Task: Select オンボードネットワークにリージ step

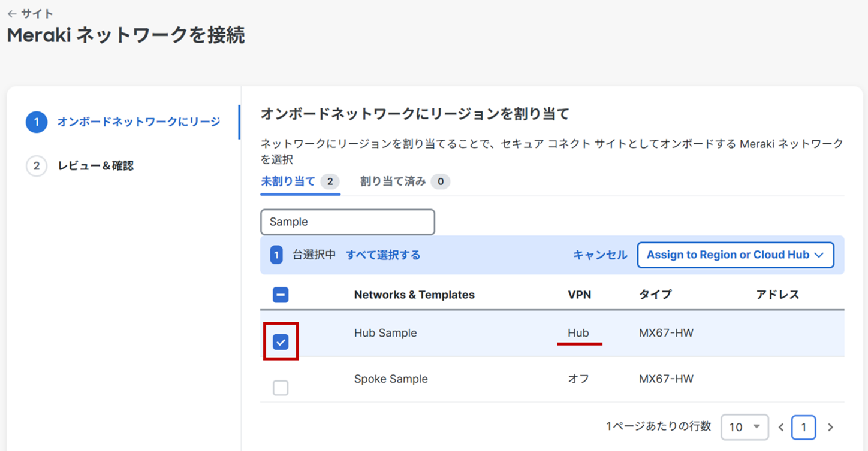Action: (138, 122)
